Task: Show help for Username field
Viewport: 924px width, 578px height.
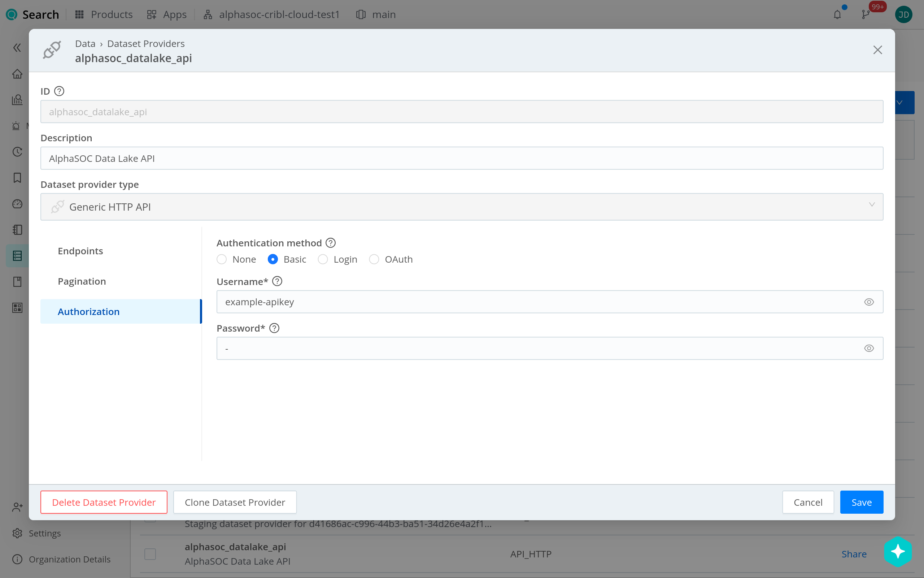Action: tap(277, 281)
